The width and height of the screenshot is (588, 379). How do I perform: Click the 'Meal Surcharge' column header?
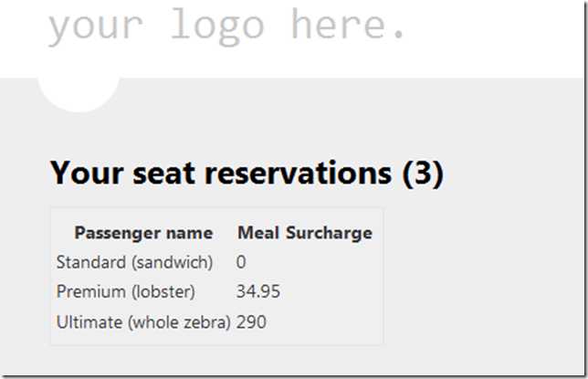(305, 233)
